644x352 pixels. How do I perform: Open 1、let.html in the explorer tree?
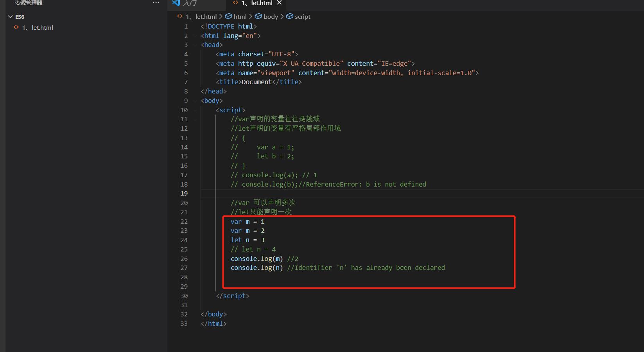point(38,27)
